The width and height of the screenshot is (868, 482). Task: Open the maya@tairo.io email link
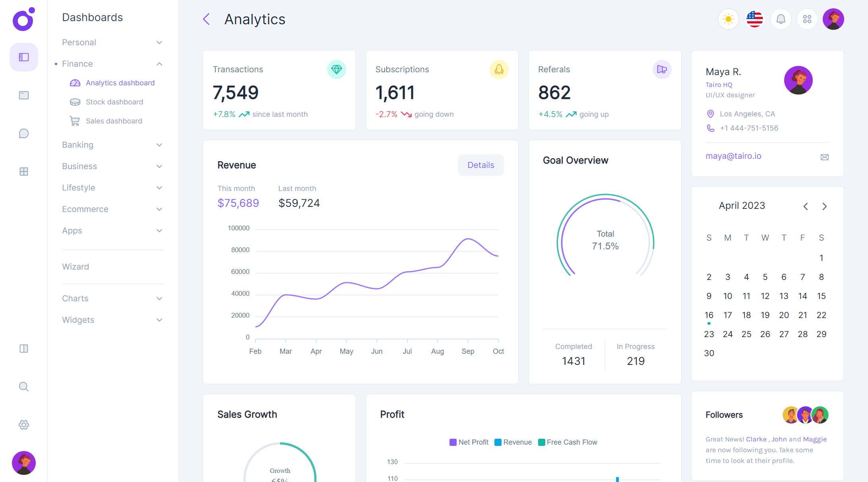coord(733,156)
